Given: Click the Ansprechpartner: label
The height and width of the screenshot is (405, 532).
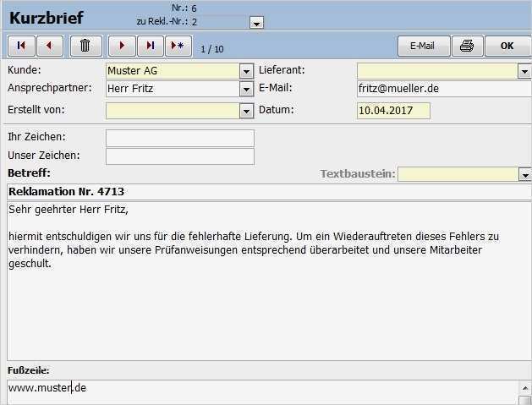Looking at the screenshot, I should pos(50,88).
